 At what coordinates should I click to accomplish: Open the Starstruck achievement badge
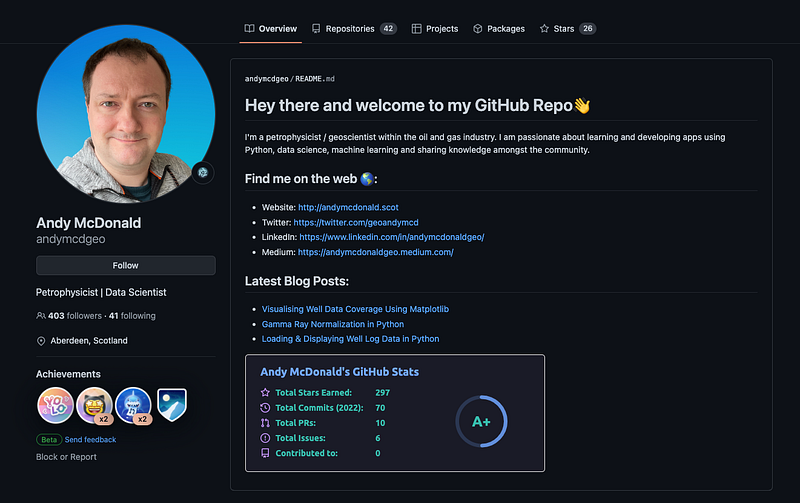click(x=94, y=406)
